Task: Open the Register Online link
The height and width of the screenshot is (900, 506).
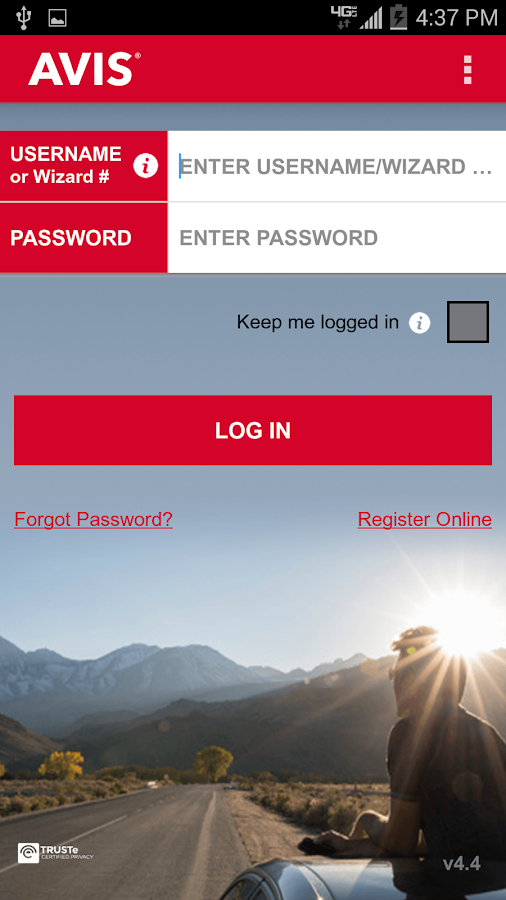Action: click(x=425, y=519)
